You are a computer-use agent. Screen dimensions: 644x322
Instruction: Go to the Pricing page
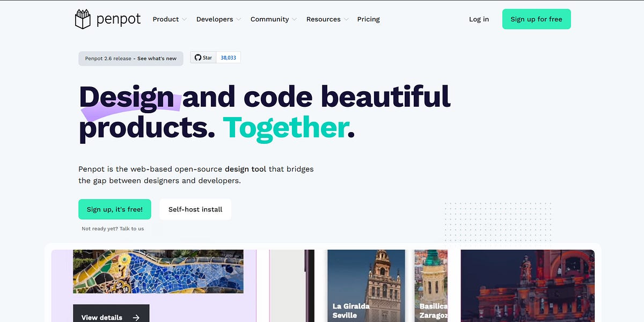369,19
